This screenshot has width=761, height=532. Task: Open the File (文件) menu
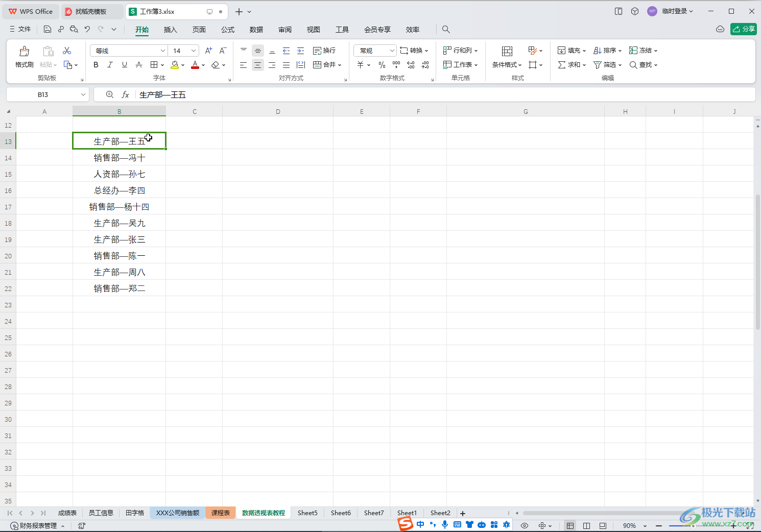pos(20,29)
